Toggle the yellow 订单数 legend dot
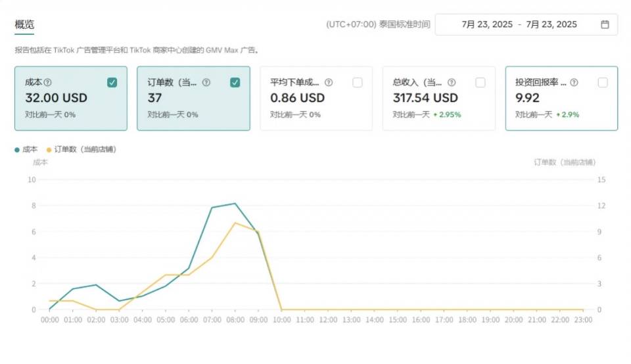This screenshot has width=631, height=364. (49, 150)
